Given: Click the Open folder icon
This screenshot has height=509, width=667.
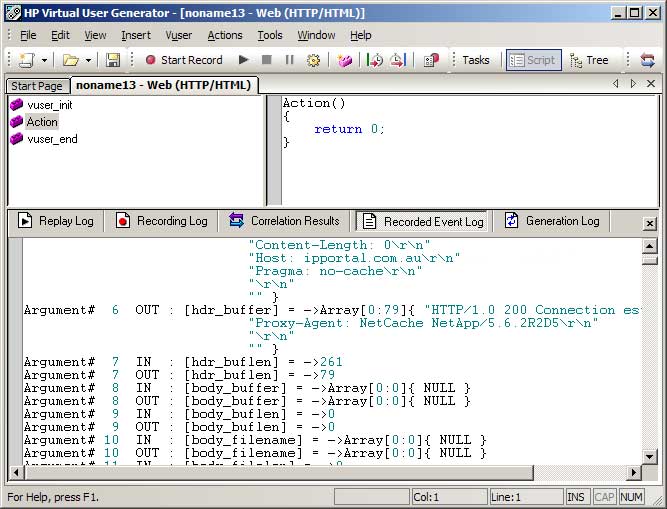Looking at the screenshot, I should pos(71,60).
